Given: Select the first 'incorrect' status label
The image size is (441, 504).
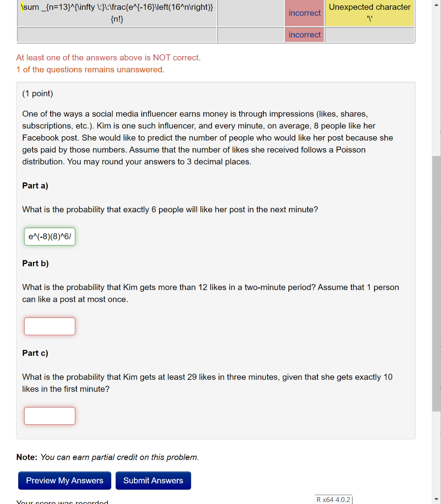Looking at the screenshot, I should (x=304, y=13).
